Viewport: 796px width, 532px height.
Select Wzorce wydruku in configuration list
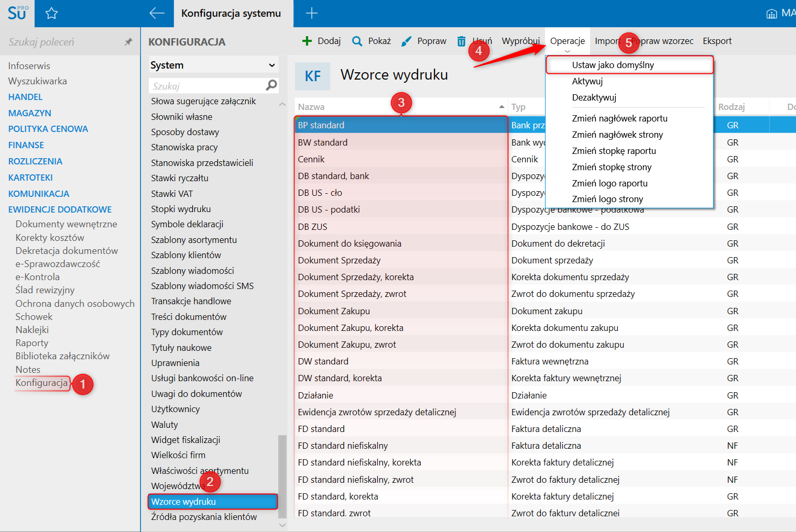pos(213,502)
